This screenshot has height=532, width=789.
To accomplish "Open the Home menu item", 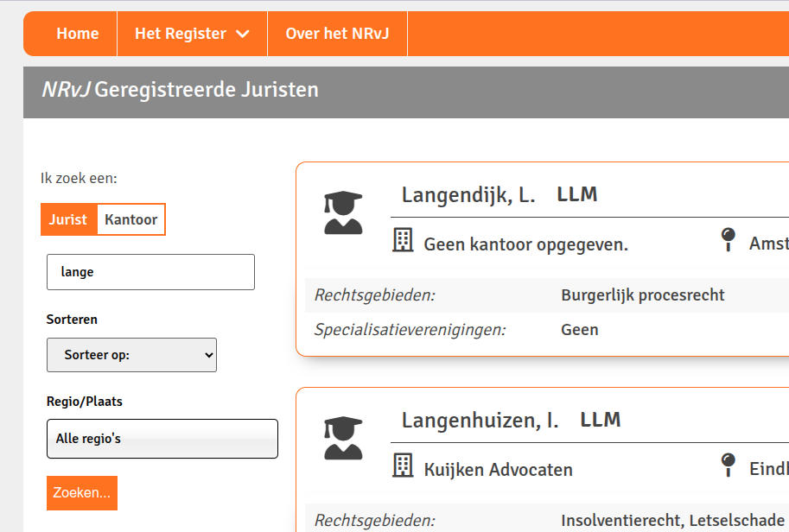I will (x=78, y=34).
